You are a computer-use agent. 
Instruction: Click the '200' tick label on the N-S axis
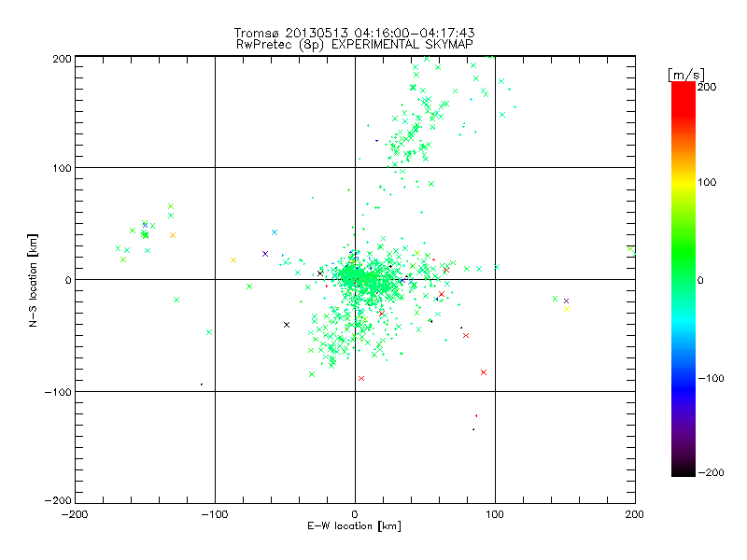click(x=62, y=59)
